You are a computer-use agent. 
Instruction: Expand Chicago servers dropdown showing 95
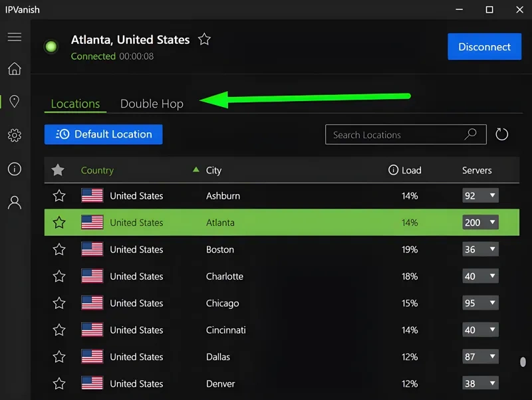tap(480, 303)
